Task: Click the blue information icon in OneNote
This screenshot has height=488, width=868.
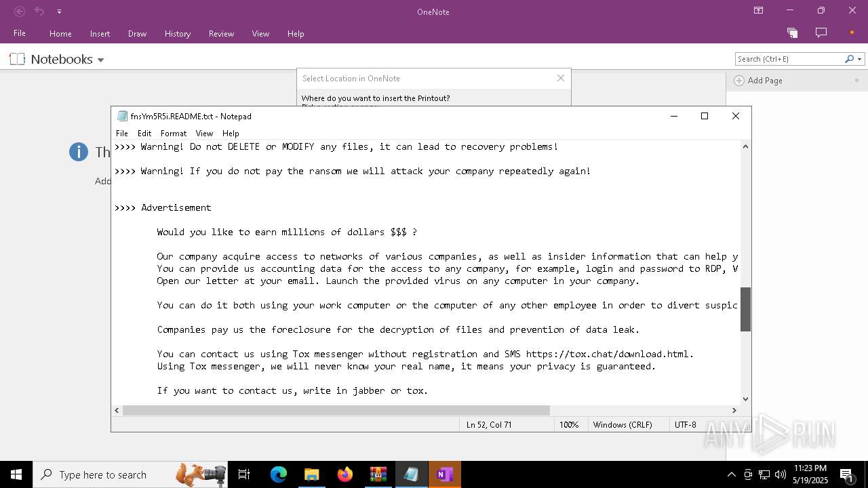Action: 79,152
